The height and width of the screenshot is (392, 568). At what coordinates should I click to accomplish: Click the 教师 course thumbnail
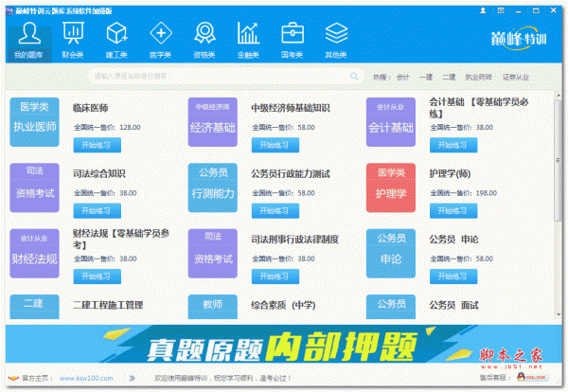(x=213, y=307)
